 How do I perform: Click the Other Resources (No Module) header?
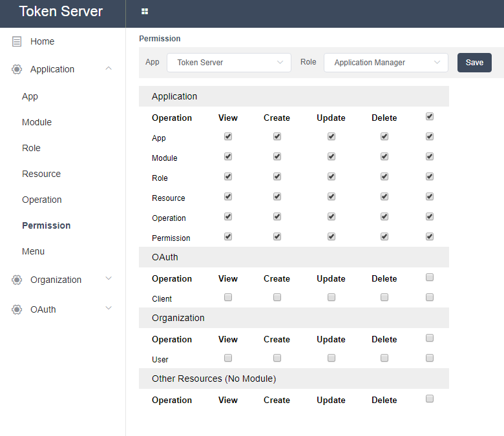tap(294, 379)
